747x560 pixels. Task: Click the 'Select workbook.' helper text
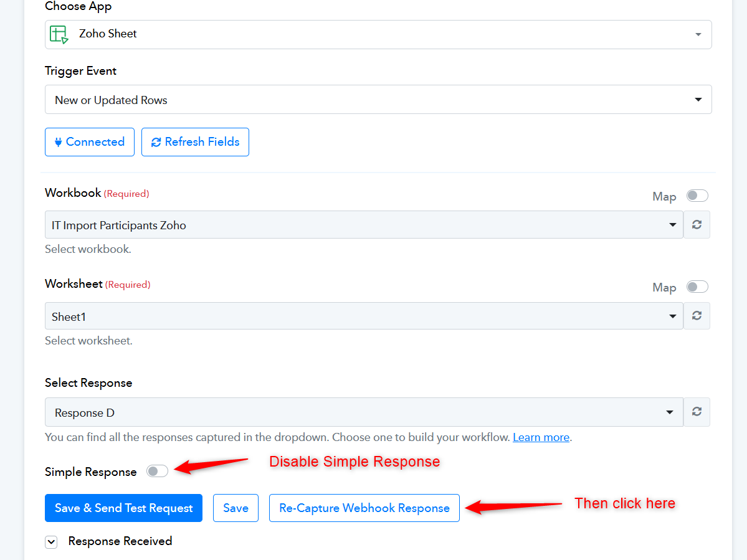(x=88, y=249)
